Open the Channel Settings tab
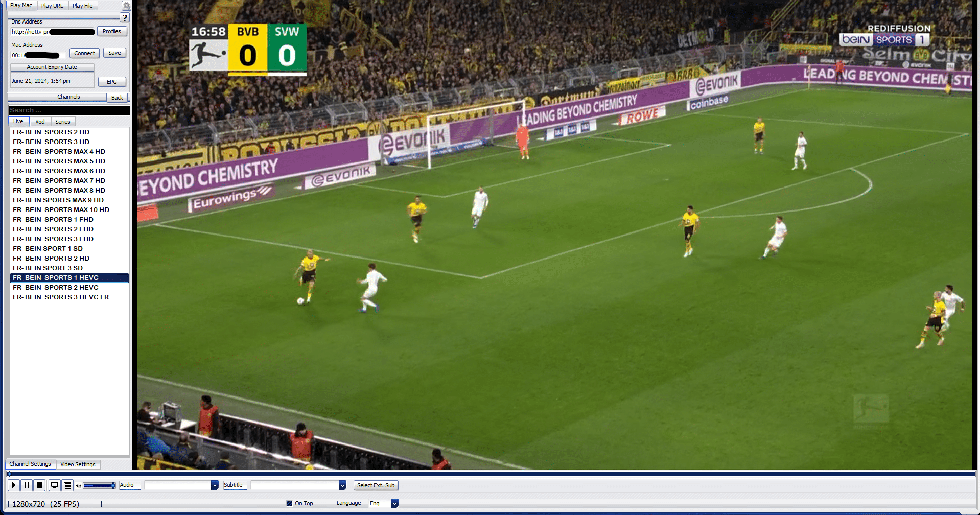This screenshot has width=980, height=515. 30,464
